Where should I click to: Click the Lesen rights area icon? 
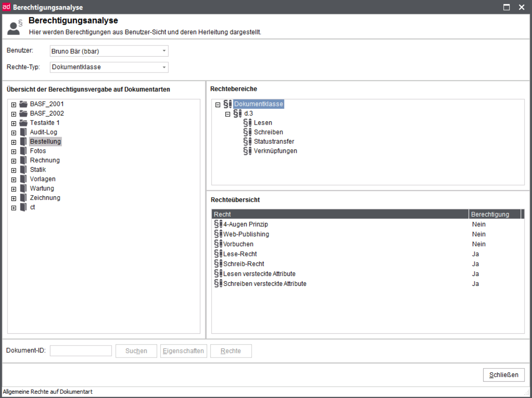(247, 123)
